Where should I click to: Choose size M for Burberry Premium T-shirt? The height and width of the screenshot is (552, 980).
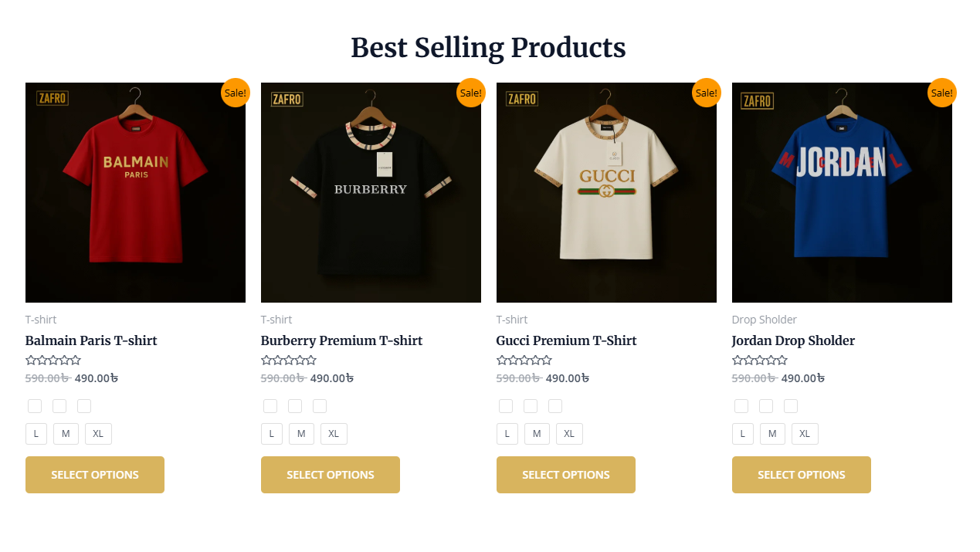(301, 434)
